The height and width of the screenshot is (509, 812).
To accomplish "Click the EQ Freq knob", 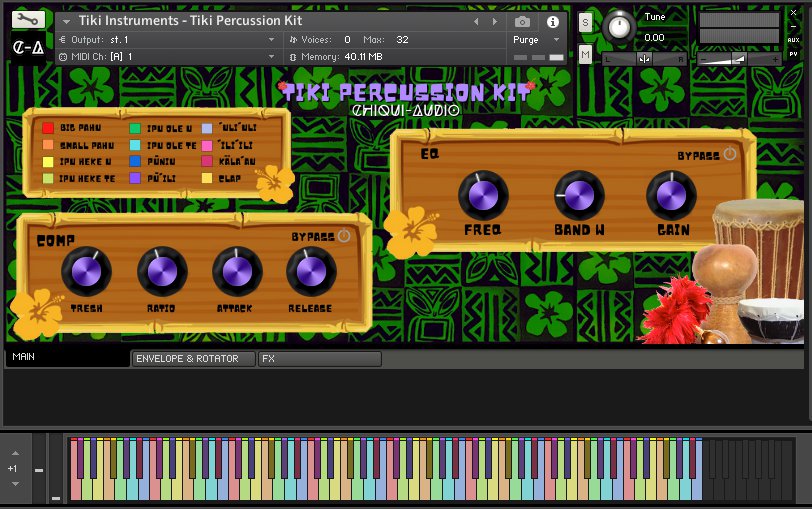I will [483, 195].
